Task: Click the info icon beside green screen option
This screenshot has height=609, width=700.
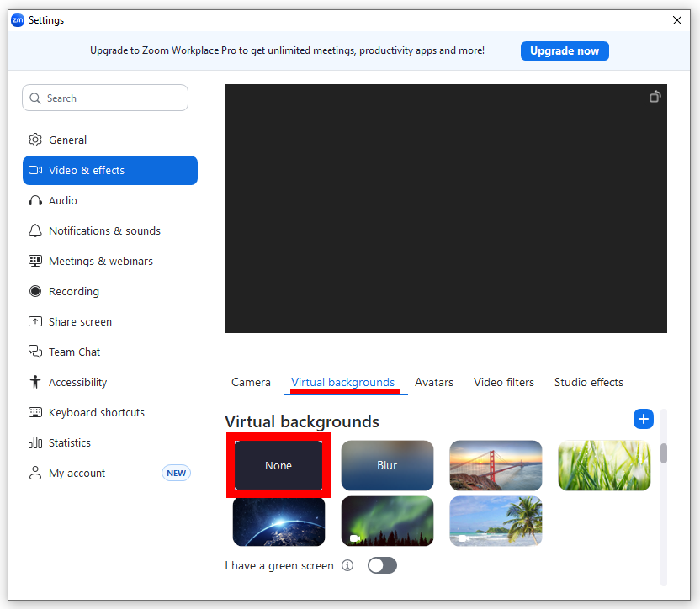Action: (x=347, y=565)
